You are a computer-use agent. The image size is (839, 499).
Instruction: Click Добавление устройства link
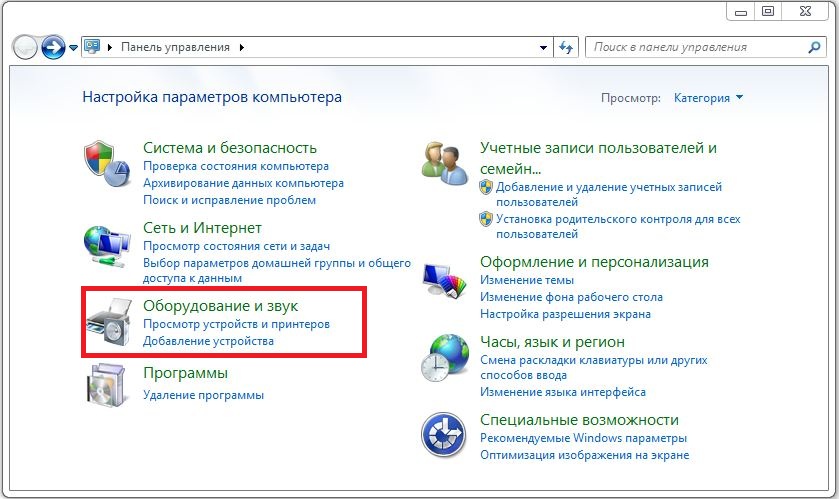[x=208, y=341]
